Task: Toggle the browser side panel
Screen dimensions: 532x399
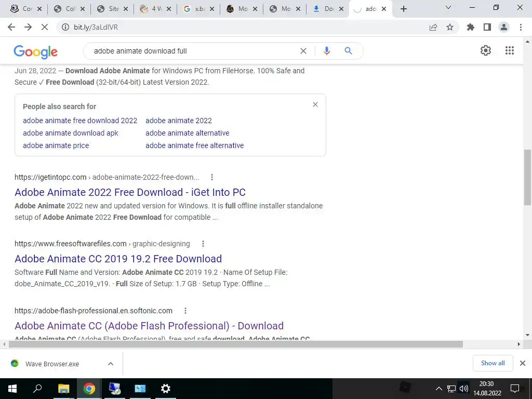Action: pos(487,27)
